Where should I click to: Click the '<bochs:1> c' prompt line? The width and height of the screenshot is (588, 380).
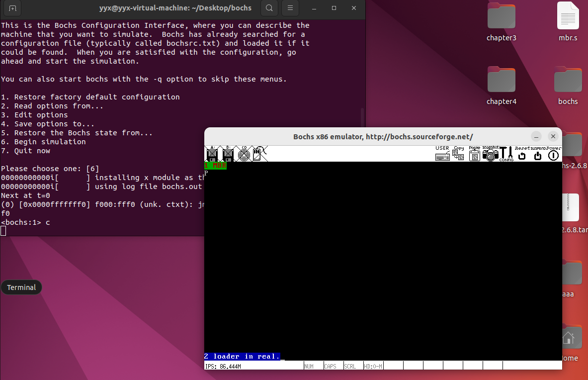click(x=25, y=222)
